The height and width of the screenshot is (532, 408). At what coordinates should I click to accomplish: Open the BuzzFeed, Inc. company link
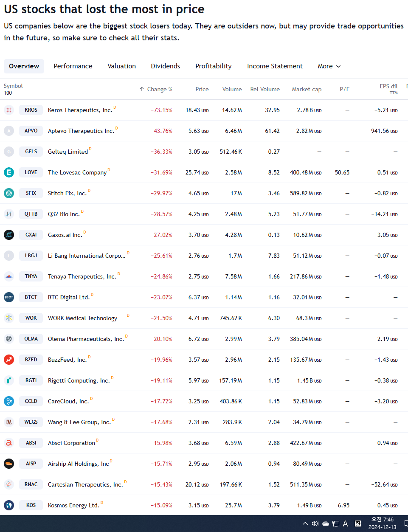click(67, 360)
